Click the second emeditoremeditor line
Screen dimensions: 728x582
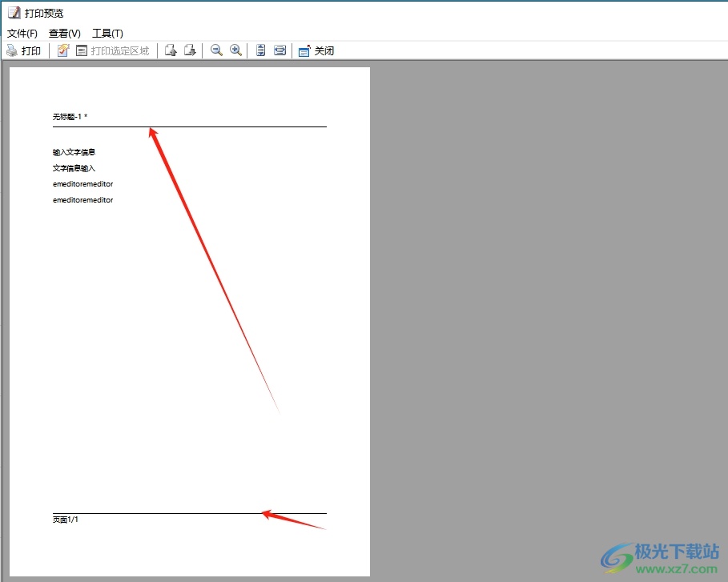(x=83, y=200)
